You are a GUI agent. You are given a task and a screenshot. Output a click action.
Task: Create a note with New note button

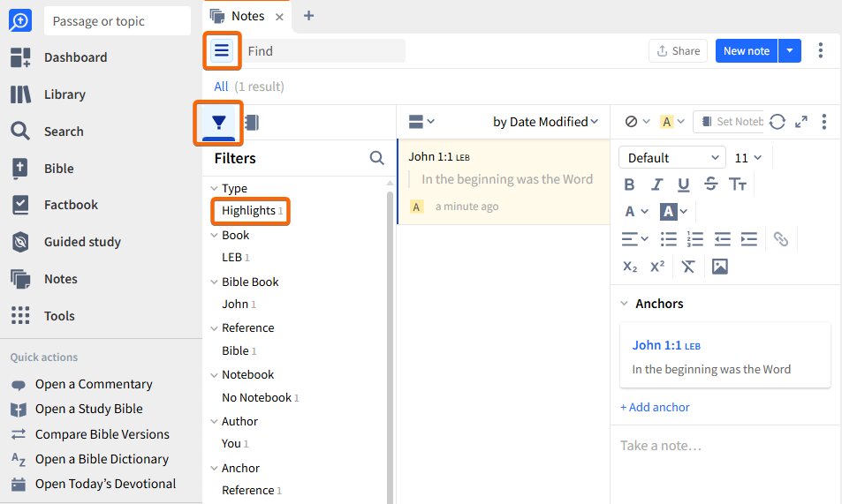click(x=746, y=51)
